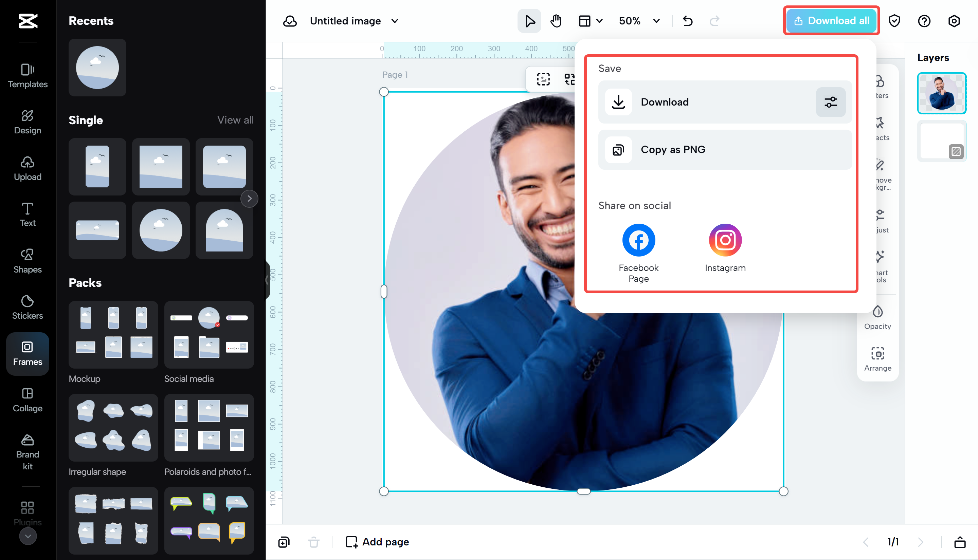Open View all for Single frames
The image size is (978, 560).
point(235,120)
